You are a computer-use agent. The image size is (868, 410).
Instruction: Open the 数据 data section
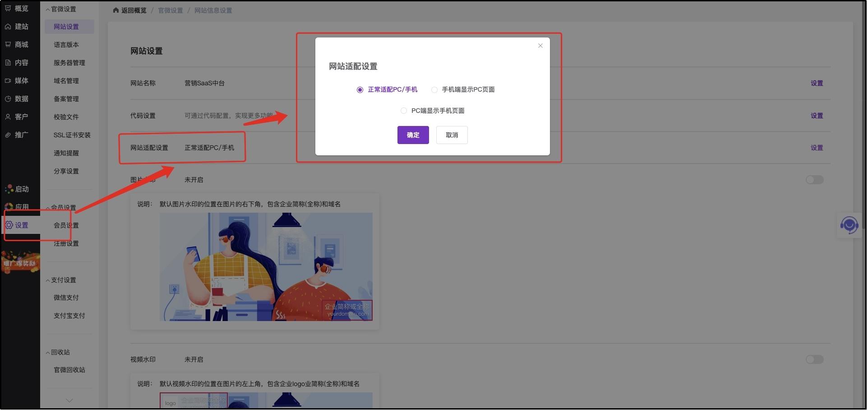pos(17,99)
